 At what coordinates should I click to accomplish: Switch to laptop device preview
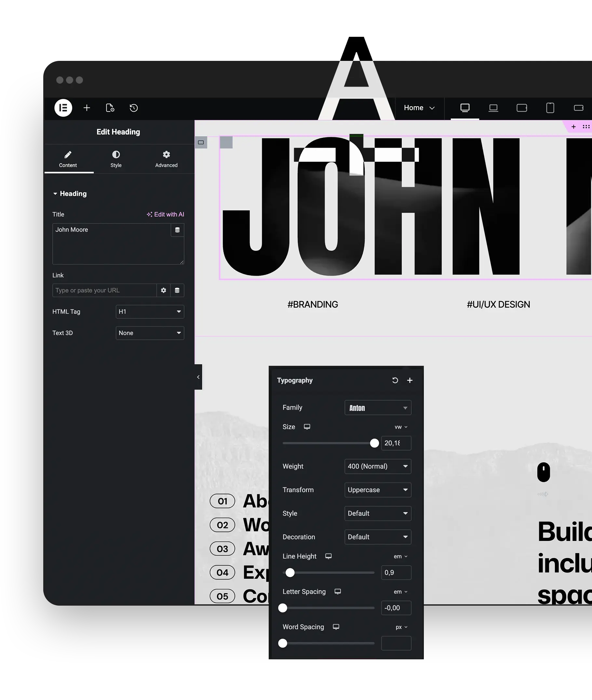click(x=493, y=108)
